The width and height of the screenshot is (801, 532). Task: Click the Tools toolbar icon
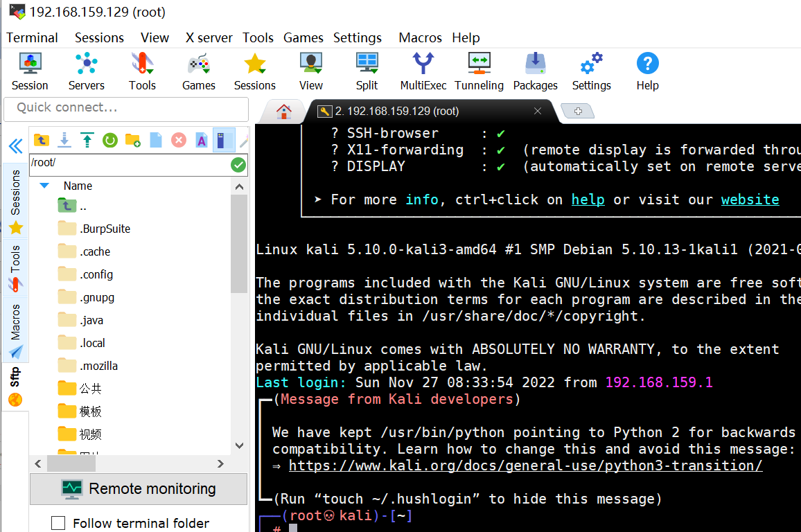click(142, 71)
